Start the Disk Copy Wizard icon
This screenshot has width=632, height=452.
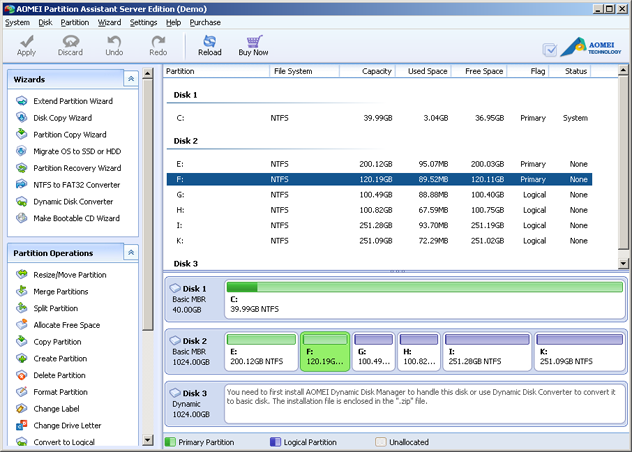pos(22,117)
